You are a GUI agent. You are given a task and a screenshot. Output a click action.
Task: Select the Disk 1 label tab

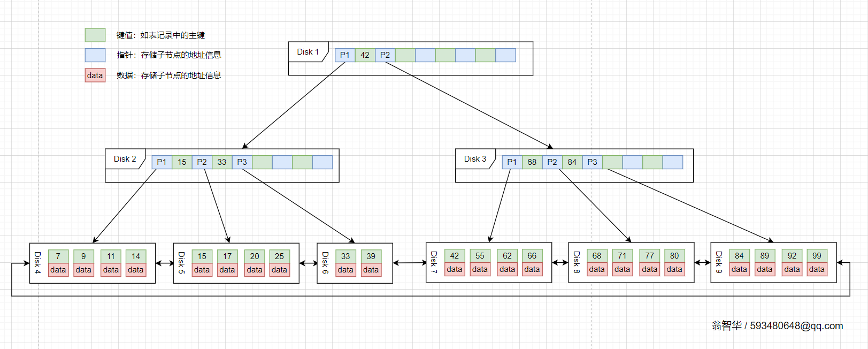pyautogui.click(x=308, y=52)
